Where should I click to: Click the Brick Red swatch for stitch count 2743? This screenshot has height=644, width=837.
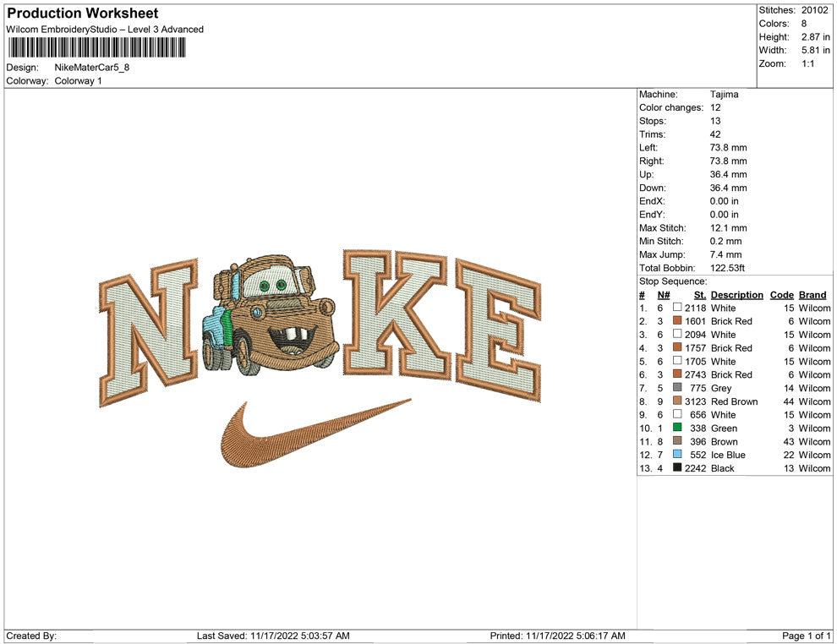point(677,374)
